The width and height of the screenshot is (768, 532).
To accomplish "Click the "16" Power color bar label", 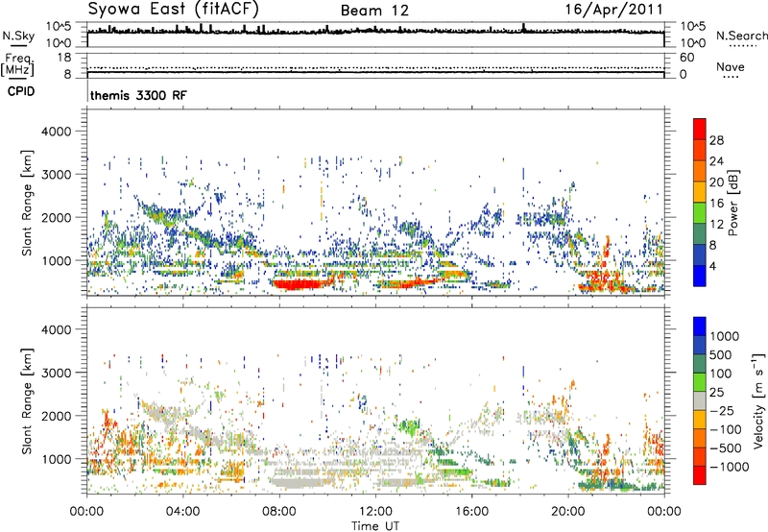I will [x=716, y=204].
